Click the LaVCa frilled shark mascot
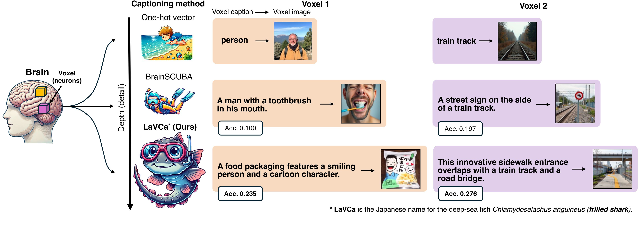The width and height of the screenshot is (644, 244). pyautogui.click(x=170, y=170)
